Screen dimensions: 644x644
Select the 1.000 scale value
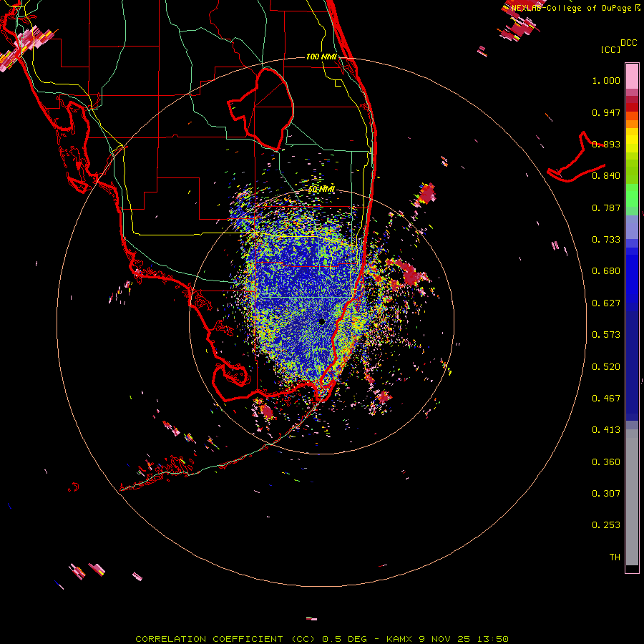(606, 80)
